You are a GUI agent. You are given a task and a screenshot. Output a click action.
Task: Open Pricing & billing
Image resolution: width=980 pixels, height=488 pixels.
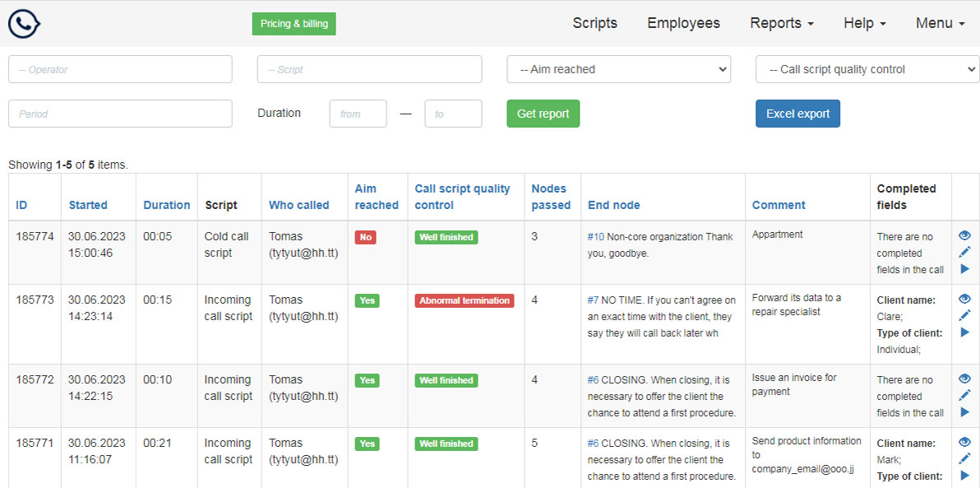point(294,24)
